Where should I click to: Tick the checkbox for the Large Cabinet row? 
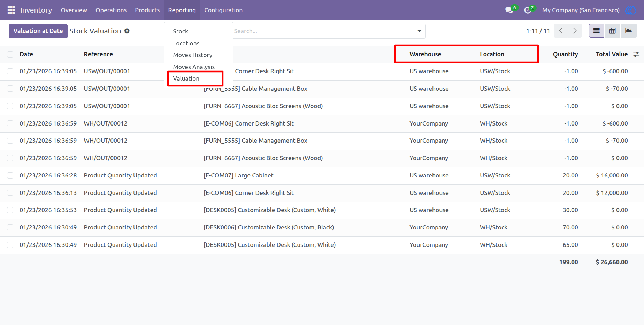point(10,175)
